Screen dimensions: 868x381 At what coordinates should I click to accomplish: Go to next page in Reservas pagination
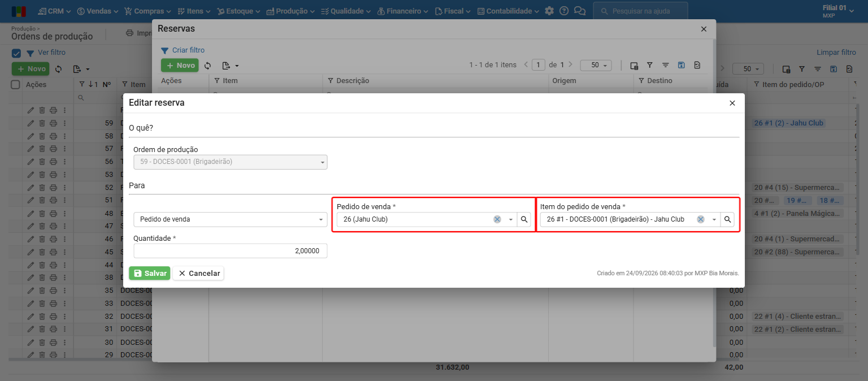pos(571,65)
